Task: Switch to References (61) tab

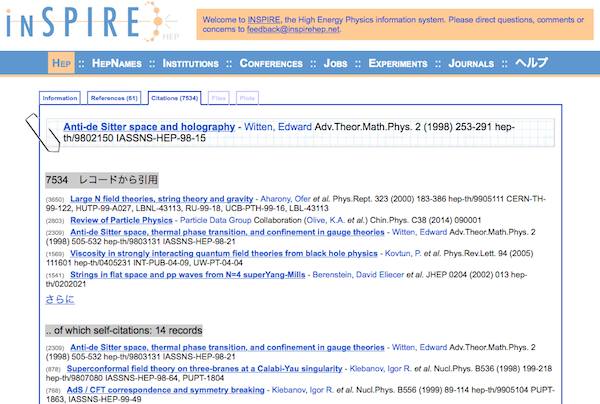Action: point(114,98)
